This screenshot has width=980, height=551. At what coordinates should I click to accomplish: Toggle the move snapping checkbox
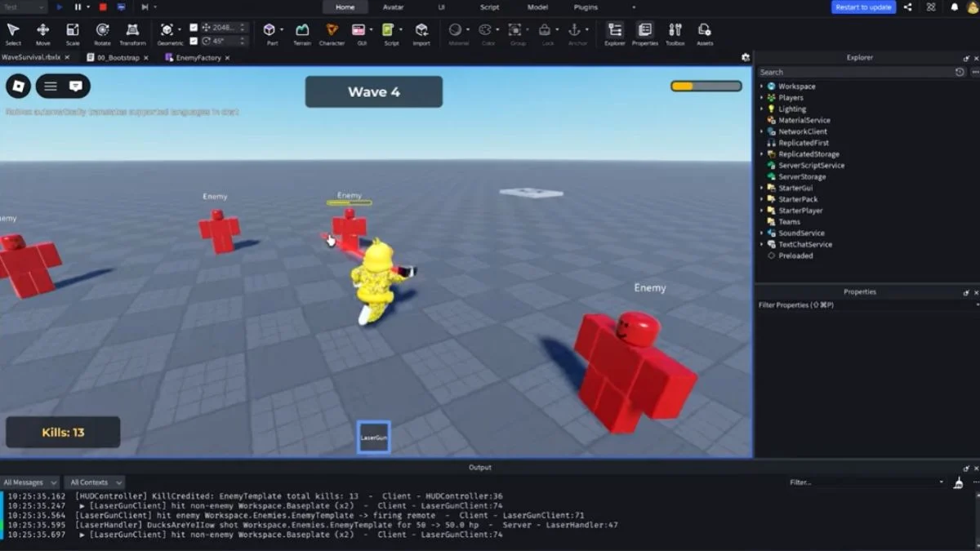pos(194,27)
